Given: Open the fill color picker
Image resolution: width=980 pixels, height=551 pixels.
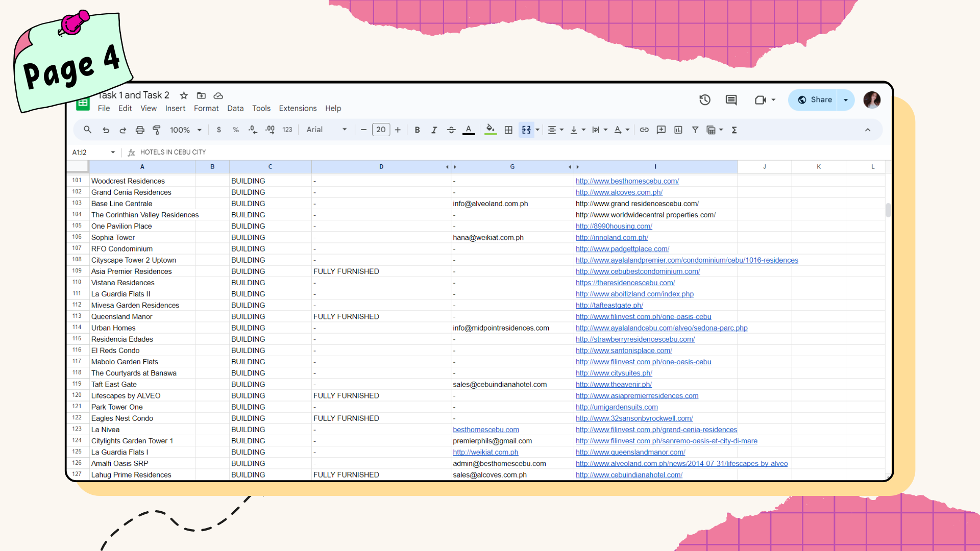Looking at the screenshot, I should (490, 130).
